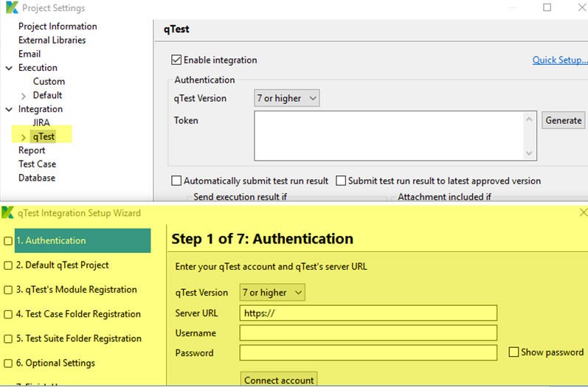Click the Katalon logo in Project Settings title
Image resolution: width=588 pixels, height=387 pixels.
coord(12,7)
